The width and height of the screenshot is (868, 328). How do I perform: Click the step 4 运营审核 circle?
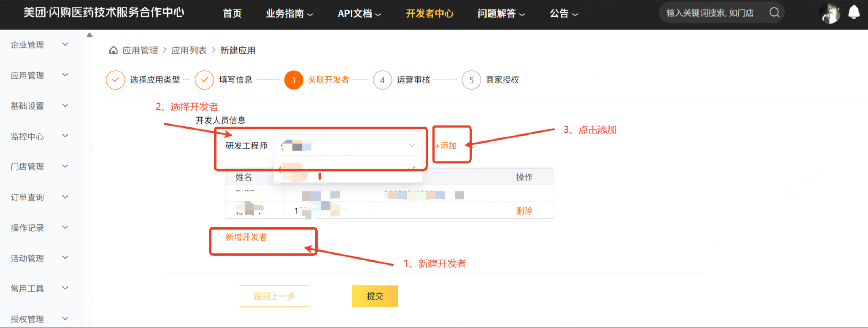point(382,80)
